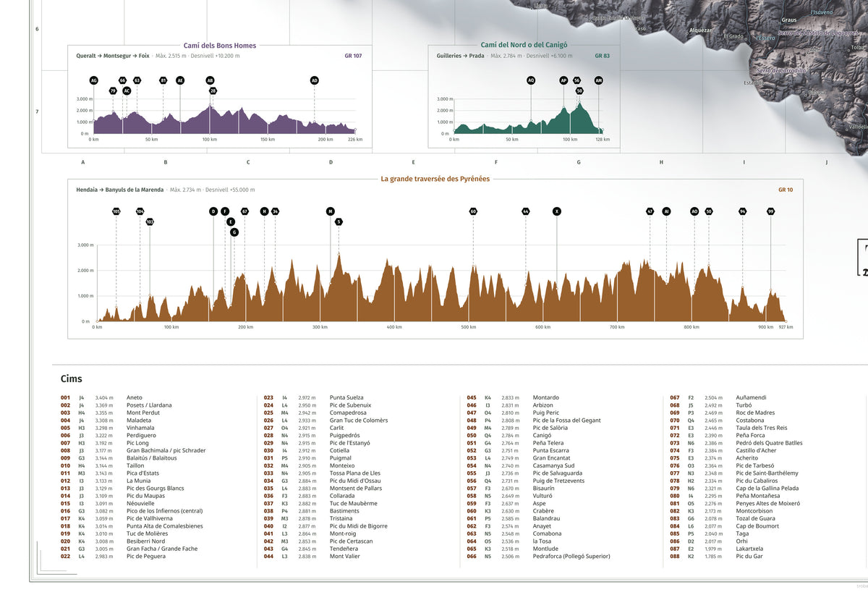Viewport: 868px width, 608px height.
Task: Click the "Graus" town label on the map
Action: (789, 20)
